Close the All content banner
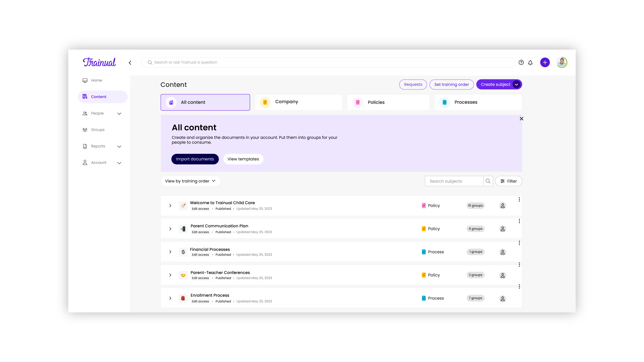Screen dimensions: 644x362 pos(521,119)
